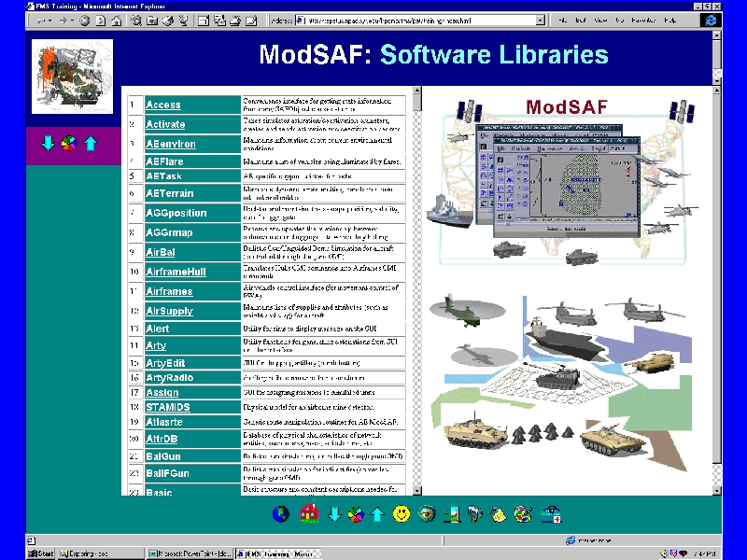Viewport: 747px width, 560px height.
Task: Open the Go menu
Action: [x=619, y=21]
